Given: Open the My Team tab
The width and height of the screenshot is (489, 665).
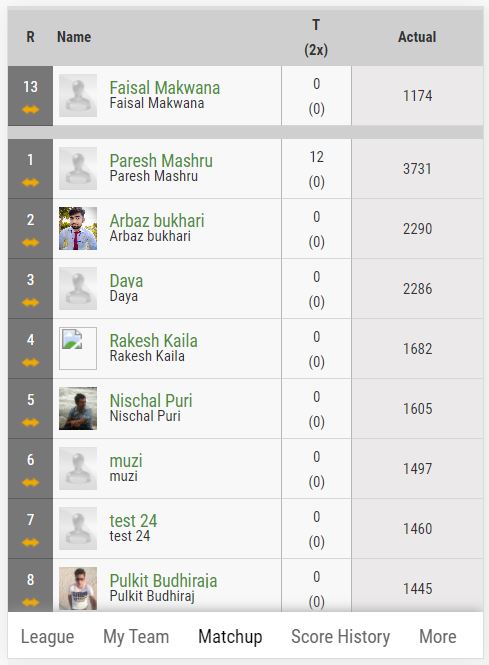Looking at the screenshot, I should pyautogui.click(x=136, y=637).
